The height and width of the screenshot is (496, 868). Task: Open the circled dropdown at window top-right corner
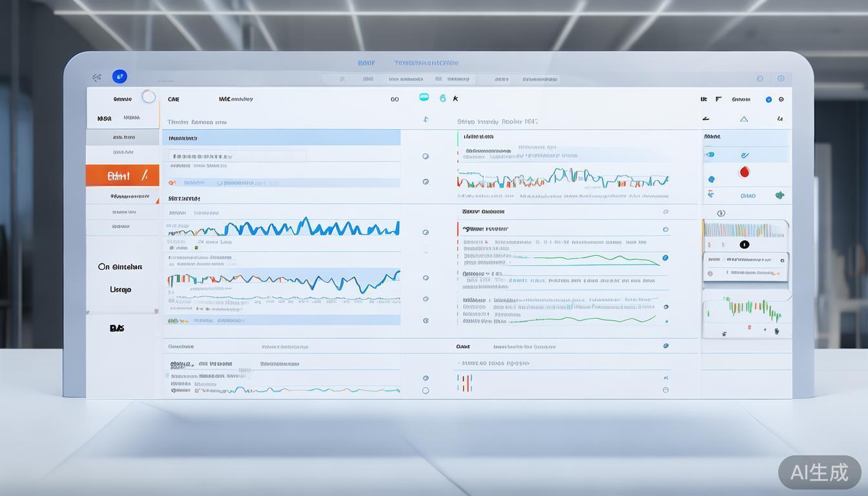[x=781, y=79]
